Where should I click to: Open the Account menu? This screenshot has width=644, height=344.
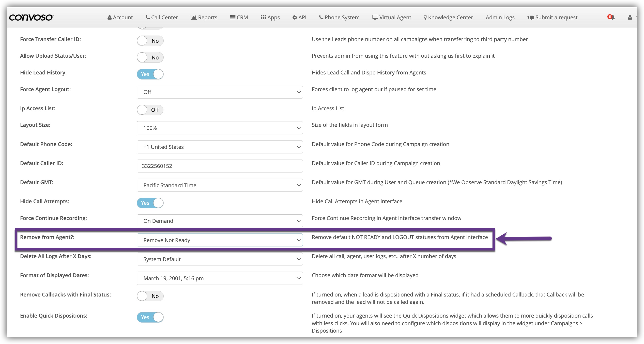point(120,17)
